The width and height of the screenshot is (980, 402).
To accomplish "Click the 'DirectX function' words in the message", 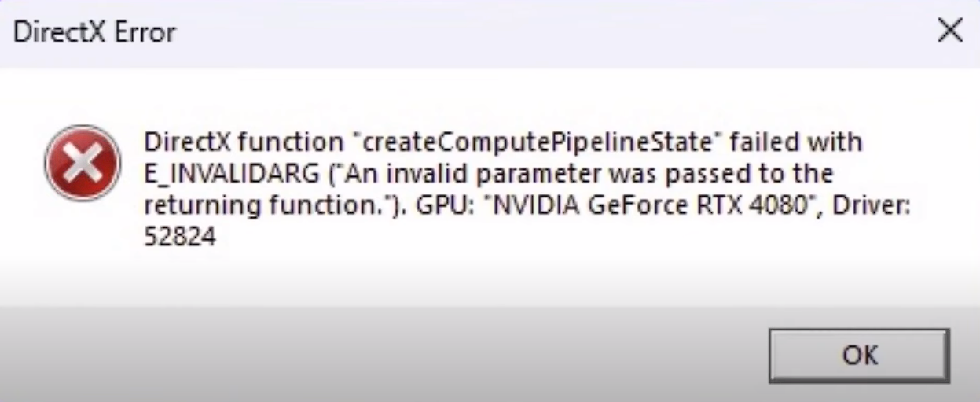I will pos(242,142).
